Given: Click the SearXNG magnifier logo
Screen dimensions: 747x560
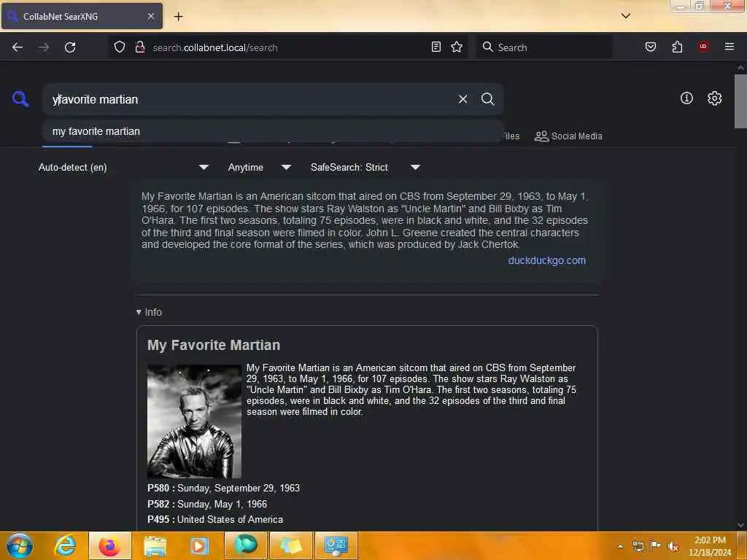Looking at the screenshot, I should tap(20, 99).
